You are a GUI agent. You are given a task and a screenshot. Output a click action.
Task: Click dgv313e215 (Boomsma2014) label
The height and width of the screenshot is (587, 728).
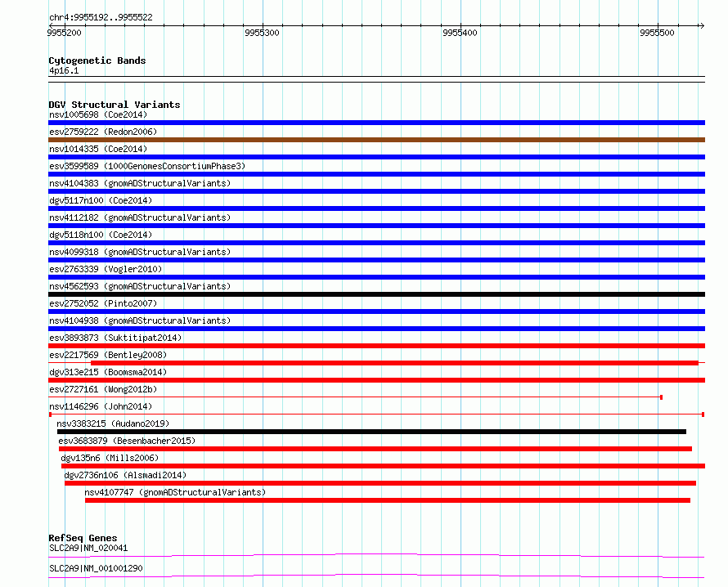click(108, 372)
